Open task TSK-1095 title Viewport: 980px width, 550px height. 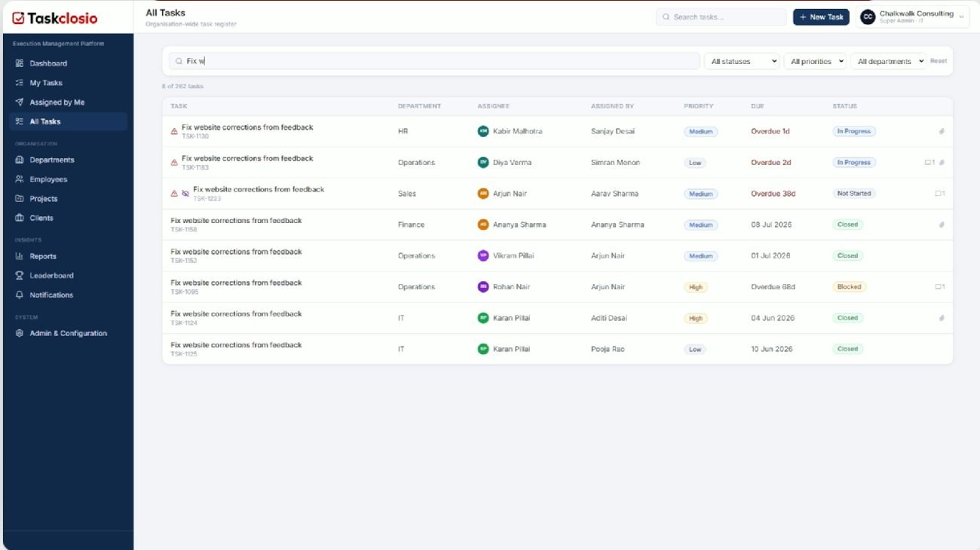click(x=236, y=283)
